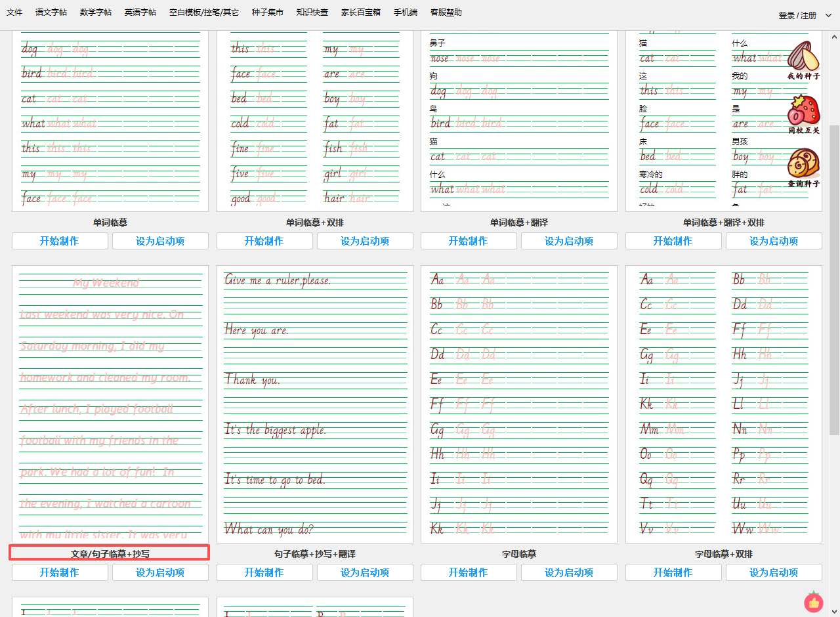Select the 句子临摹+抄写+翻译 template preview
The width and height of the screenshot is (840, 617).
click(x=315, y=404)
